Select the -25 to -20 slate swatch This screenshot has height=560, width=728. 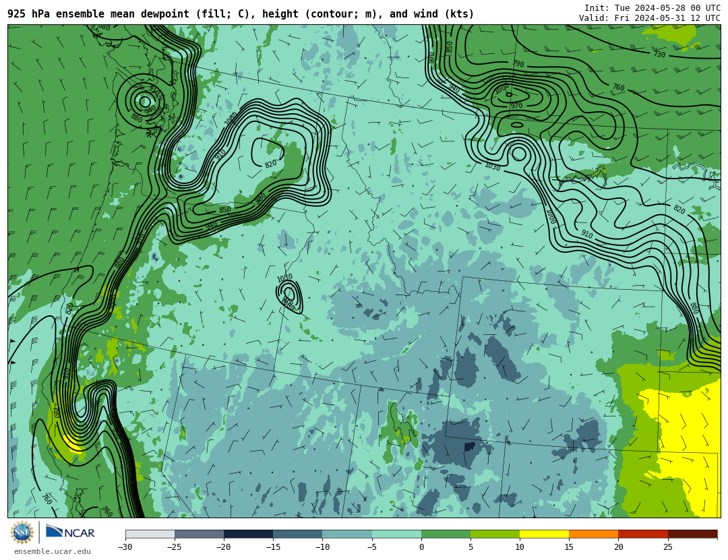(199, 534)
